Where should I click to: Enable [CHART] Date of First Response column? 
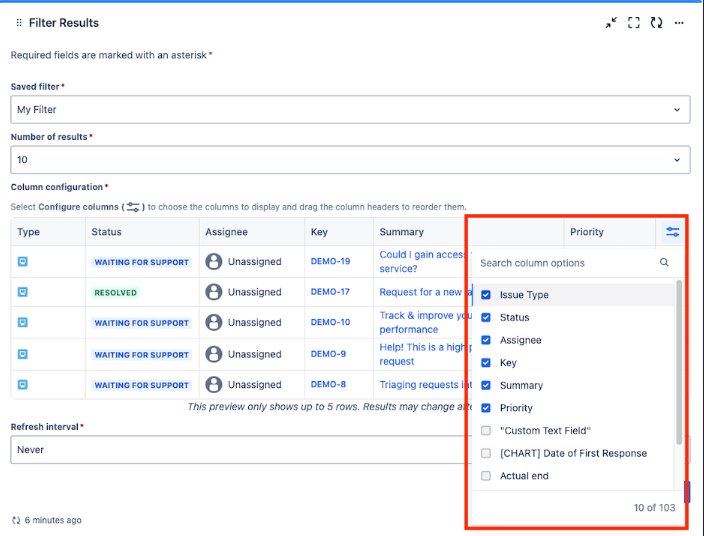(486, 453)
